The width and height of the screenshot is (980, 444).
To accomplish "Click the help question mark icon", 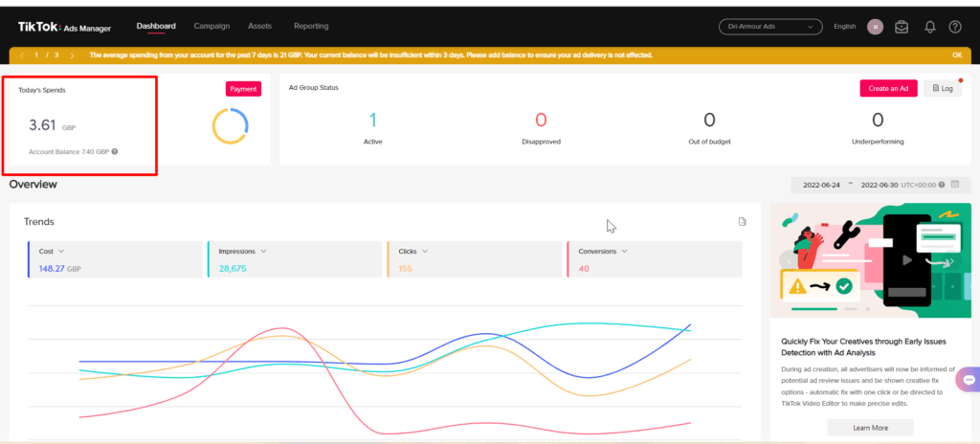I will (955, 27).
